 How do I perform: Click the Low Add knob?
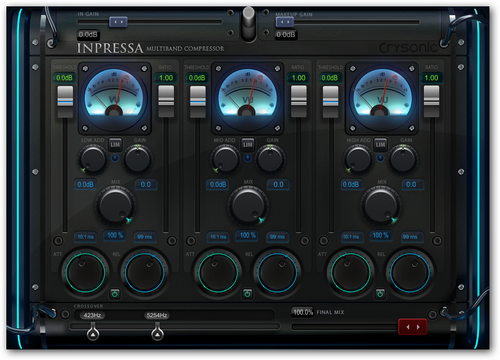[92, 159]
